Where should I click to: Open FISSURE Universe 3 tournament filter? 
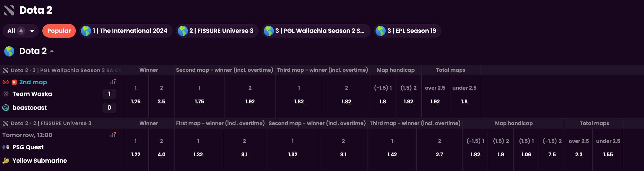(x=217, y=31)
